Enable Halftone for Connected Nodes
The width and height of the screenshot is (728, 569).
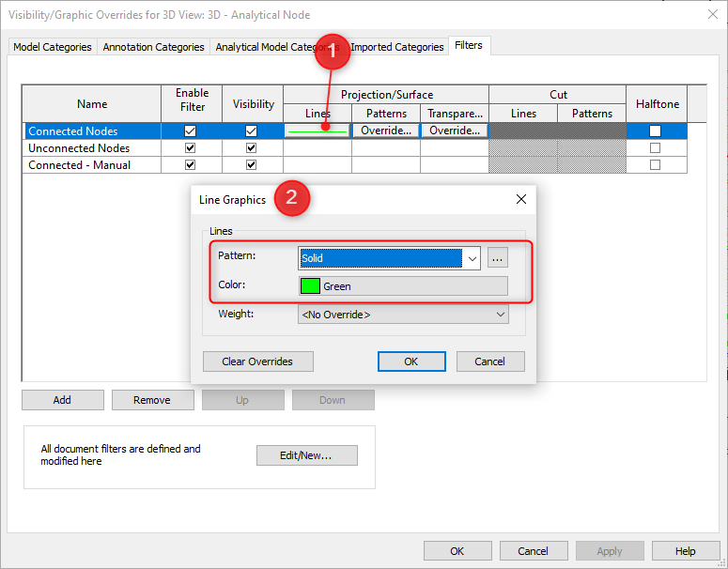tap(656, 131)
